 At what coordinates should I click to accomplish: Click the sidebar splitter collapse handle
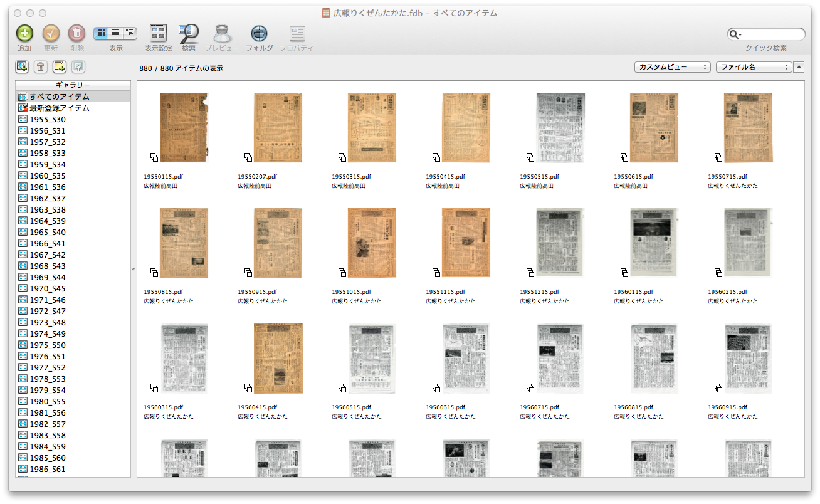(134, 269)
